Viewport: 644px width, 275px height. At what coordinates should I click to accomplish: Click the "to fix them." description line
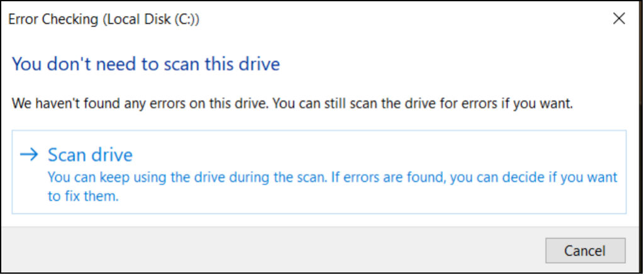coord(83,196)
